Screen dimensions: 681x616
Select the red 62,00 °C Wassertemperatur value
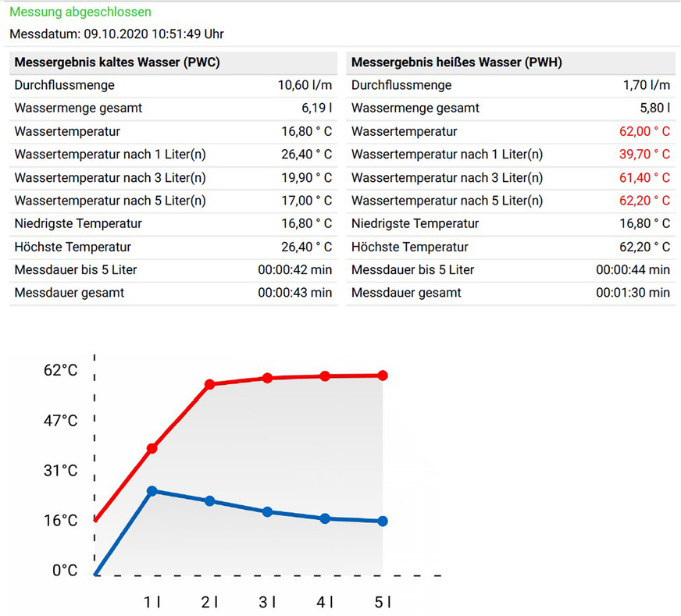click(647, 131)
